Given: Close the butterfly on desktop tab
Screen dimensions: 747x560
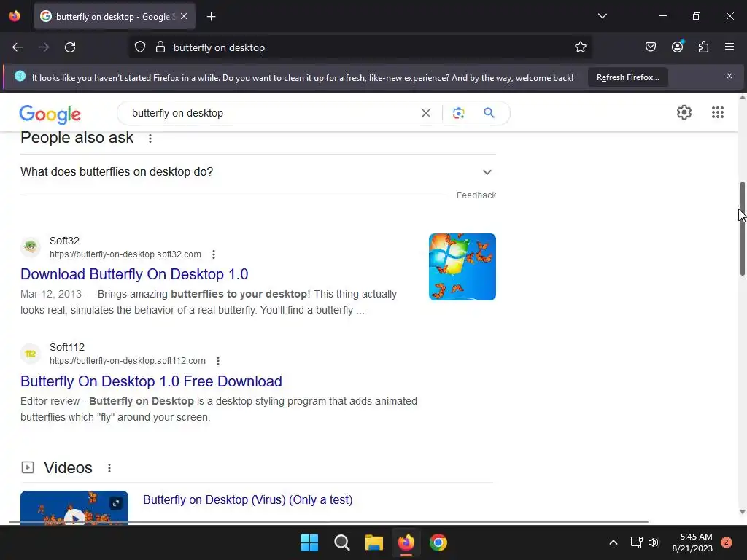Looking at the screenshot, I should click(x=184, y=16).
